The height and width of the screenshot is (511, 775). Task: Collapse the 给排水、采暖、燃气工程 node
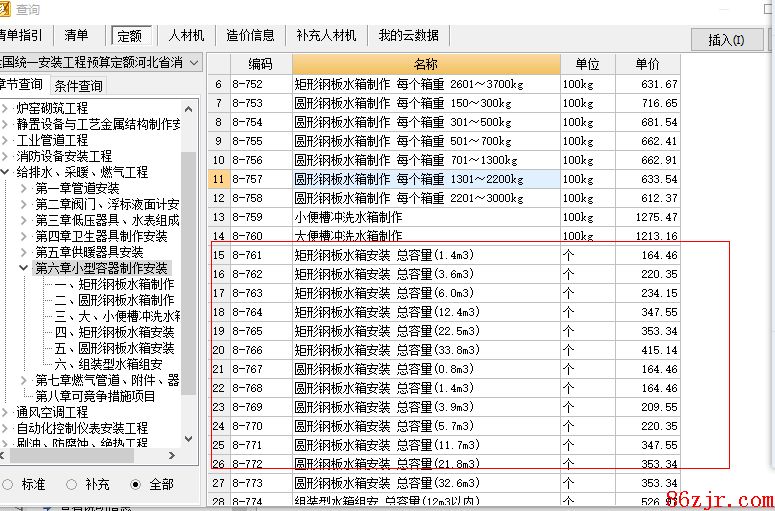click(6, 172)
